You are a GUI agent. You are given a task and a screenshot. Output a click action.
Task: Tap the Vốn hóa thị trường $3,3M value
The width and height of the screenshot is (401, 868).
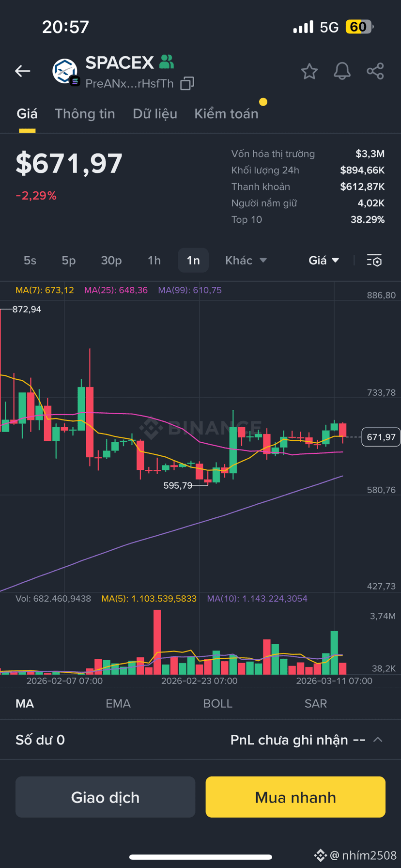pos(370,154)
